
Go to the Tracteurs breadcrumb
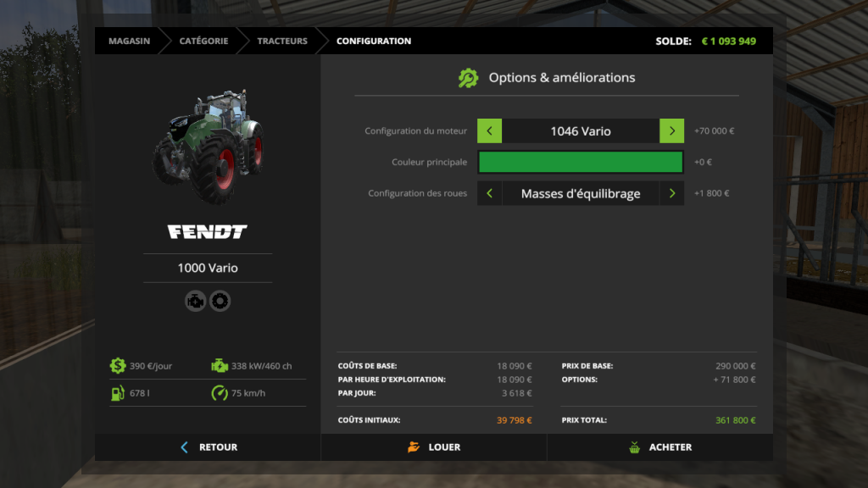(281, 41)
